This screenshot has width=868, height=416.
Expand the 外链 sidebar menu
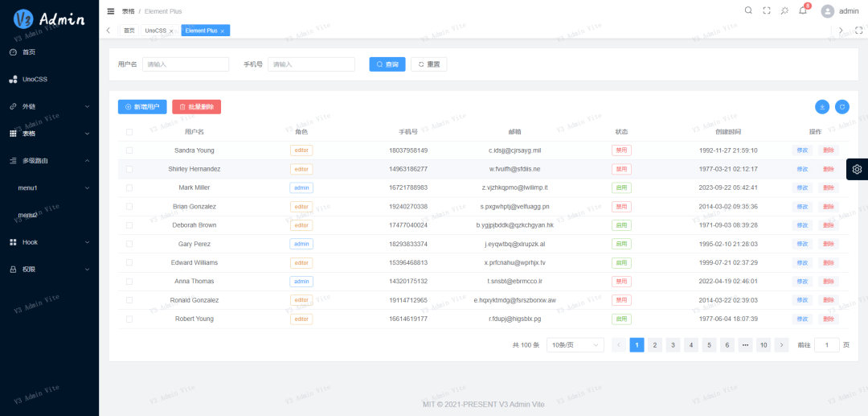point(49,106)
